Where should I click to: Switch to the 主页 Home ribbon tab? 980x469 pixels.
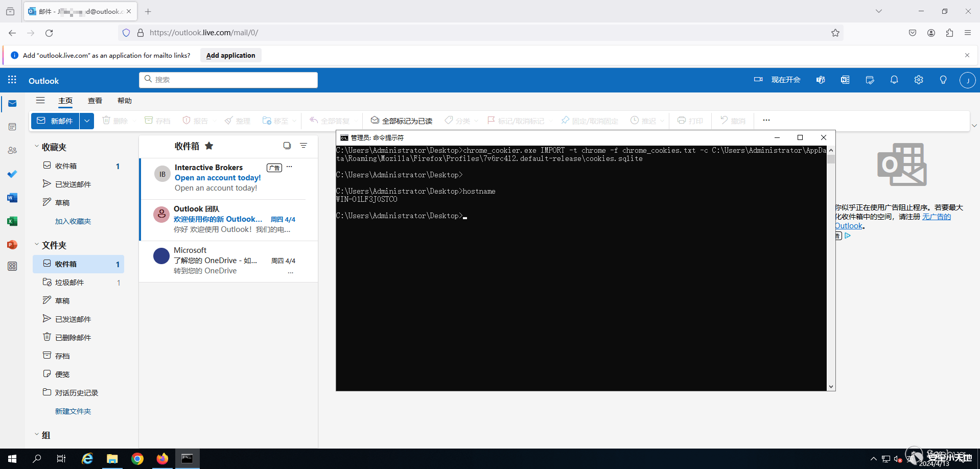coord(65,101)
